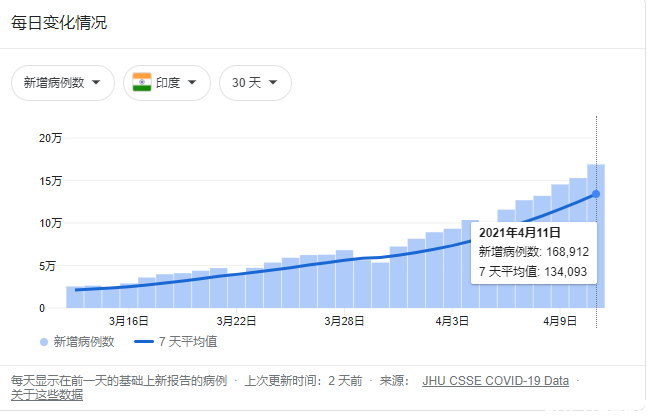Click the 每日变化情况 heading
The height and width of the screenshot is (416, 653).
59,22
